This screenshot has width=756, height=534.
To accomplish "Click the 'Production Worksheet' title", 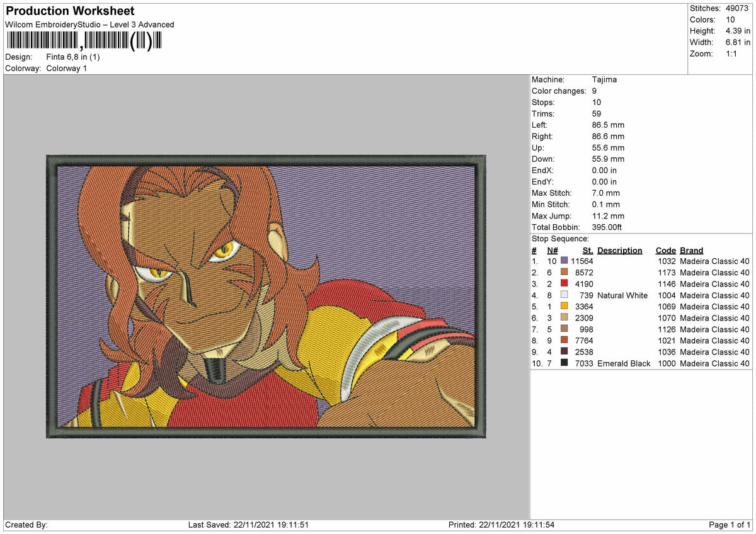I will point(70,11).
